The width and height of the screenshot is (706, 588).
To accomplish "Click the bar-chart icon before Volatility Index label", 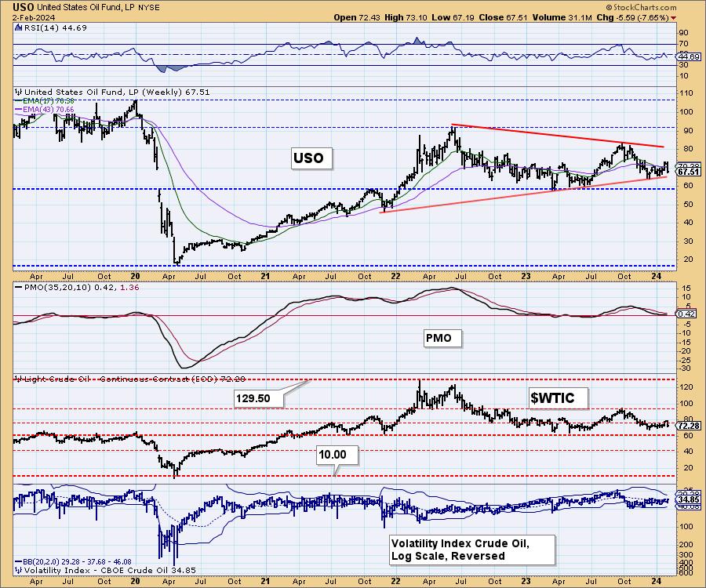I will coord(18,571).
